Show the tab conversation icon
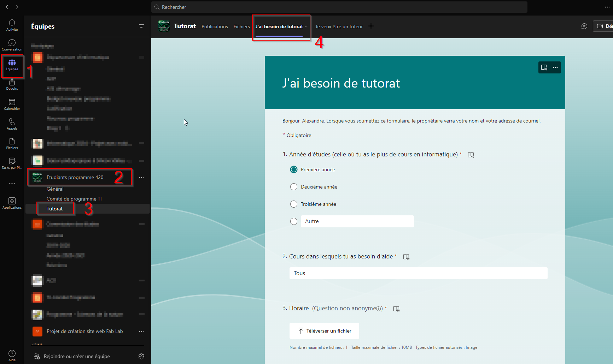 tap(584, 26)
